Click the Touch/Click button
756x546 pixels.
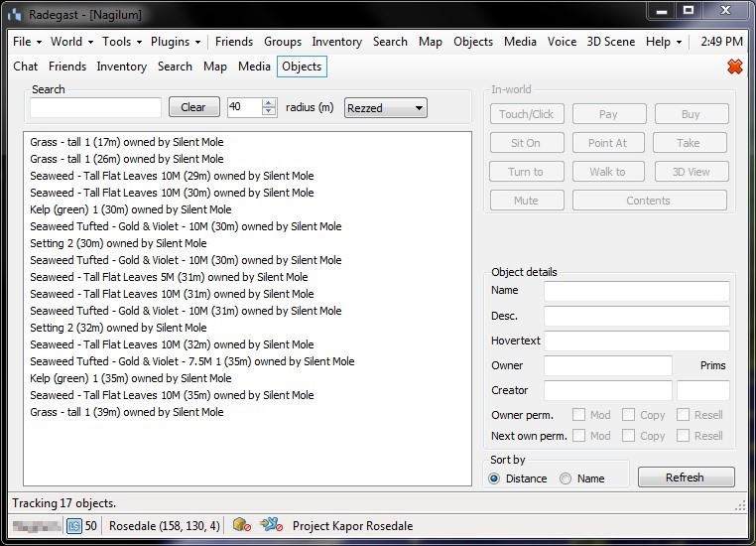pos(527,114)
